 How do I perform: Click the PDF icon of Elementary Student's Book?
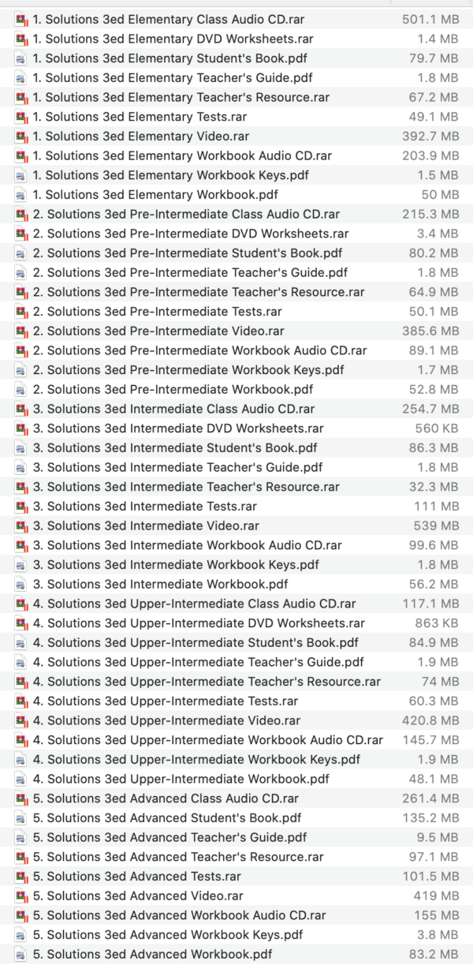click(x=20, y=58)
